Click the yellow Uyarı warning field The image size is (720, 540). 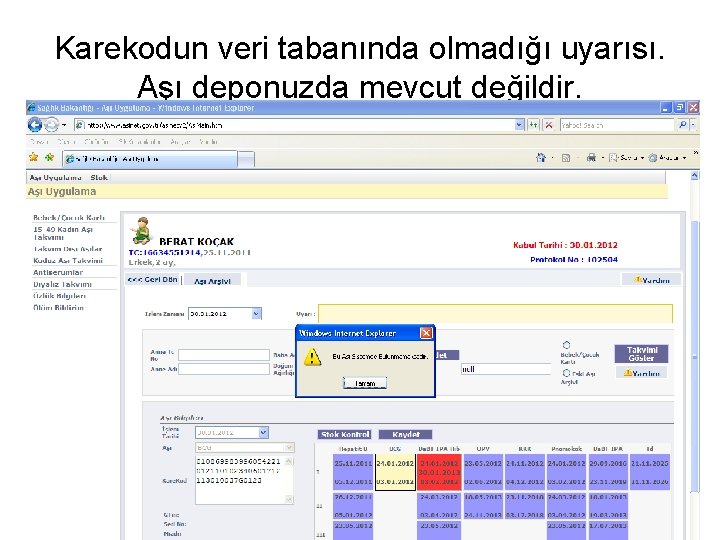pos(495,314)
